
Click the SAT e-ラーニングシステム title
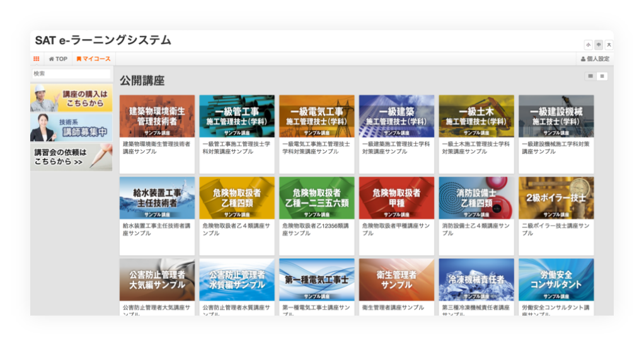(x=103, y=40)
